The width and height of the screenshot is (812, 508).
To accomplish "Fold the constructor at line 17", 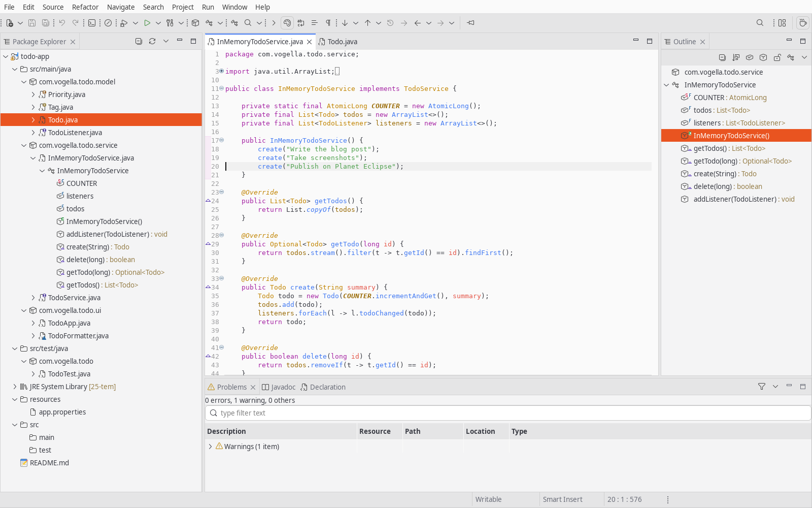I will coord(222,140).
